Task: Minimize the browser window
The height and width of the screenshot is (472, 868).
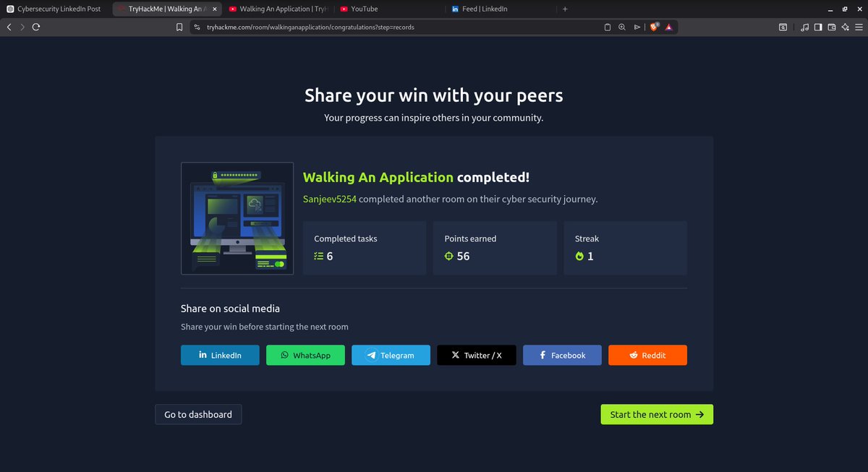Action: (831, 9)
